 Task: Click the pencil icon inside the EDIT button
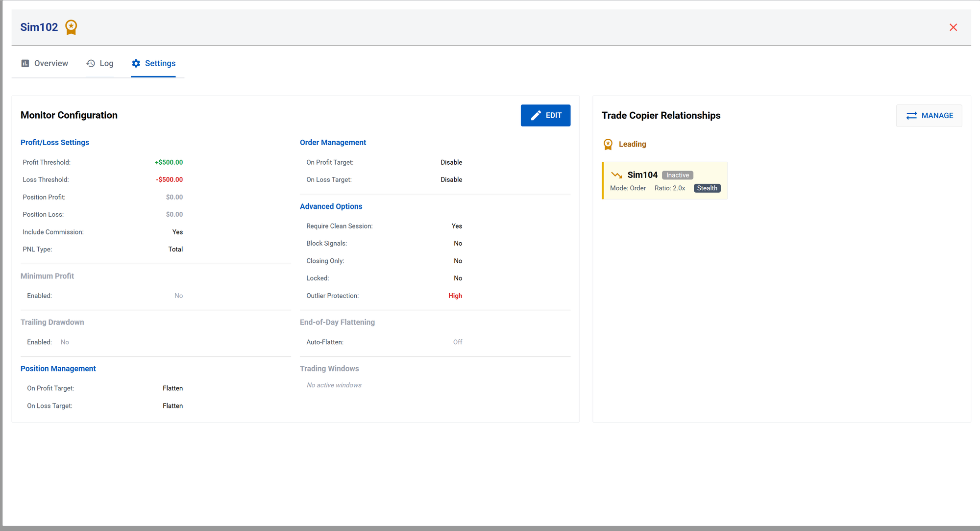[536, 115]
